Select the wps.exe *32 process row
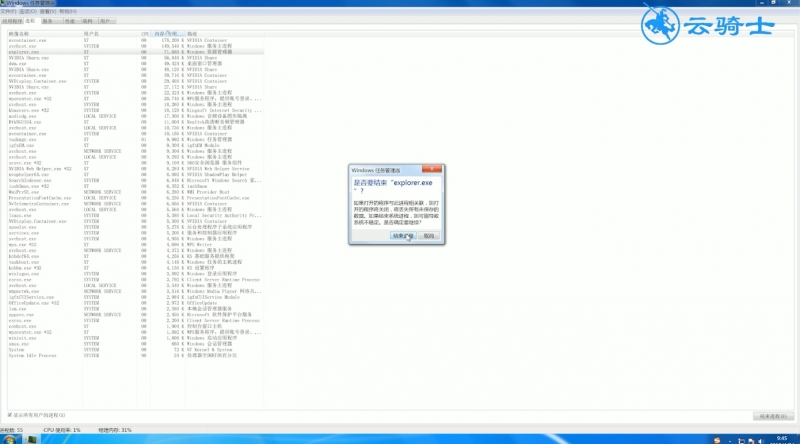800x444 pixels. [135, 245]
